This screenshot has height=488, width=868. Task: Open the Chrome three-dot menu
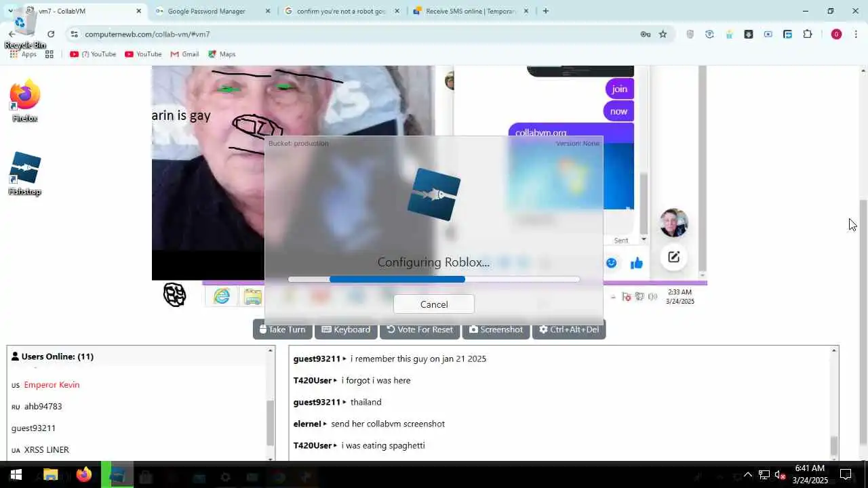pos(856,34)
